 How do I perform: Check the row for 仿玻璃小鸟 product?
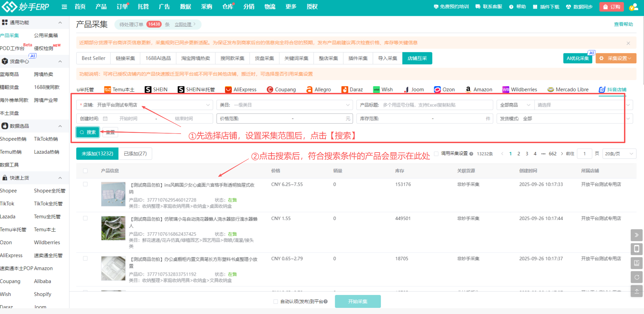tap(85, 218)
